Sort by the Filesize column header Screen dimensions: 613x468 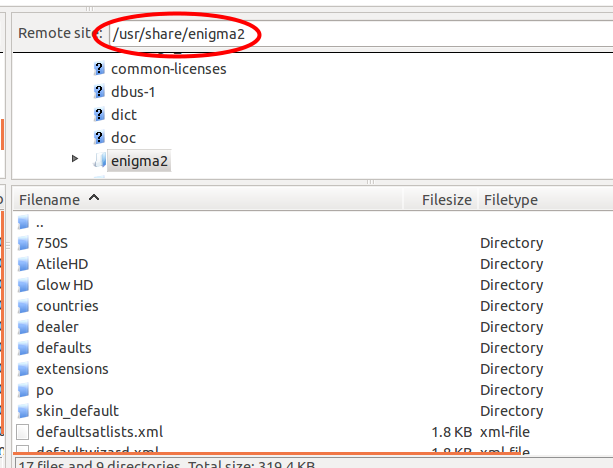point(440,200)
